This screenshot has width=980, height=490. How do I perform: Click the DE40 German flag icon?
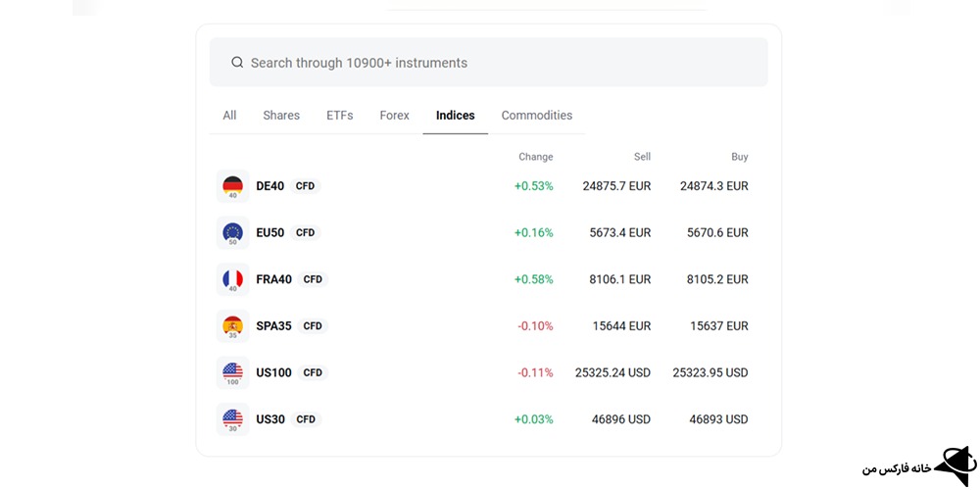click(x=232, y=185)
